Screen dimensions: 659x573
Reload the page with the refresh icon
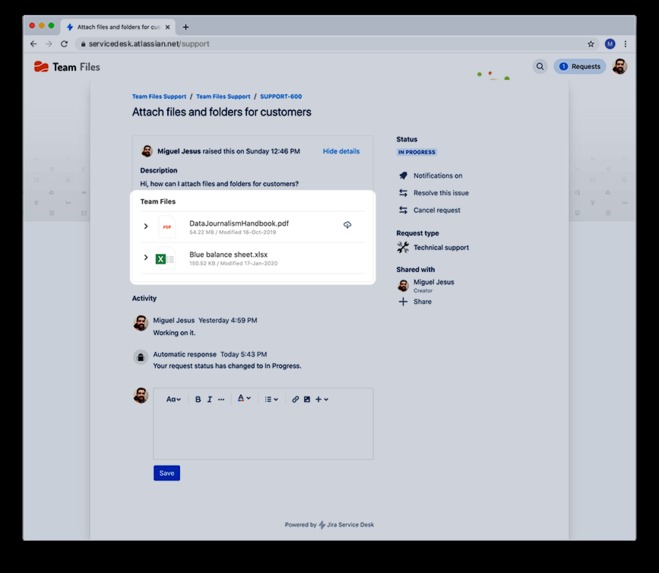pos(64,44)
